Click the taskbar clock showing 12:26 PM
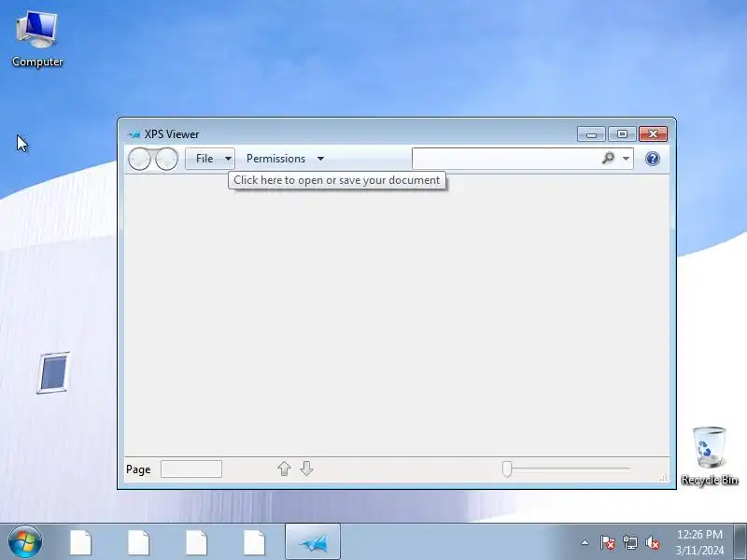This screenshot has height=560, width=747. click(699, 542)
